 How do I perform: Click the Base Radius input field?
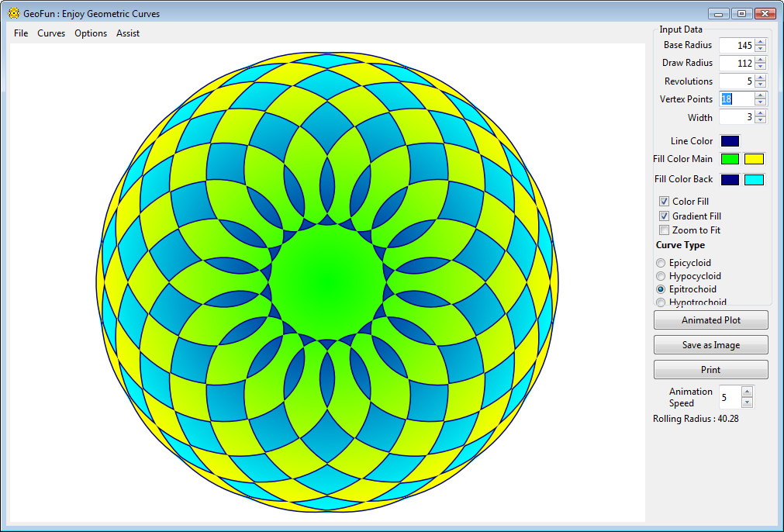737,45
